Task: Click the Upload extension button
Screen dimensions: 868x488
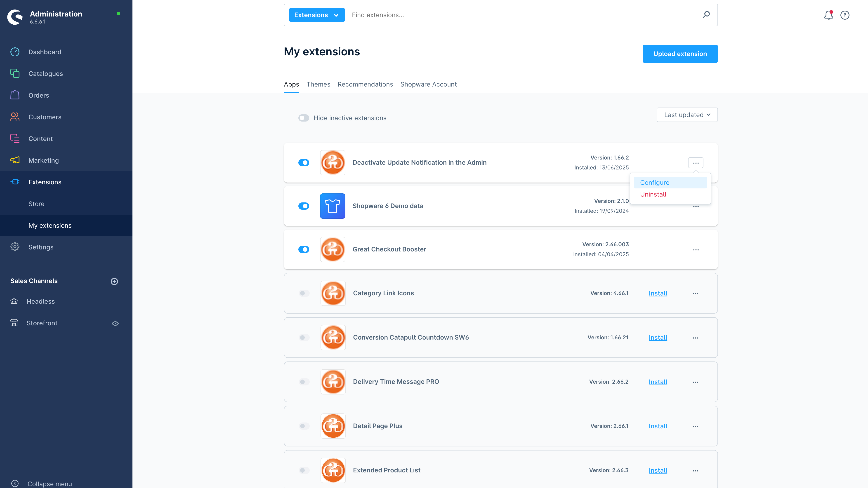Action: coord(680,54)
